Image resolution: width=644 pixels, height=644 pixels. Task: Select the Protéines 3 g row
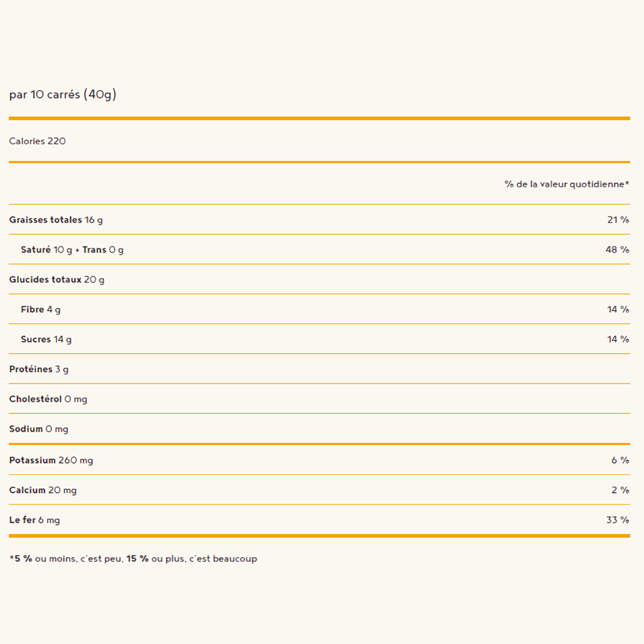(x=39, y=369)
